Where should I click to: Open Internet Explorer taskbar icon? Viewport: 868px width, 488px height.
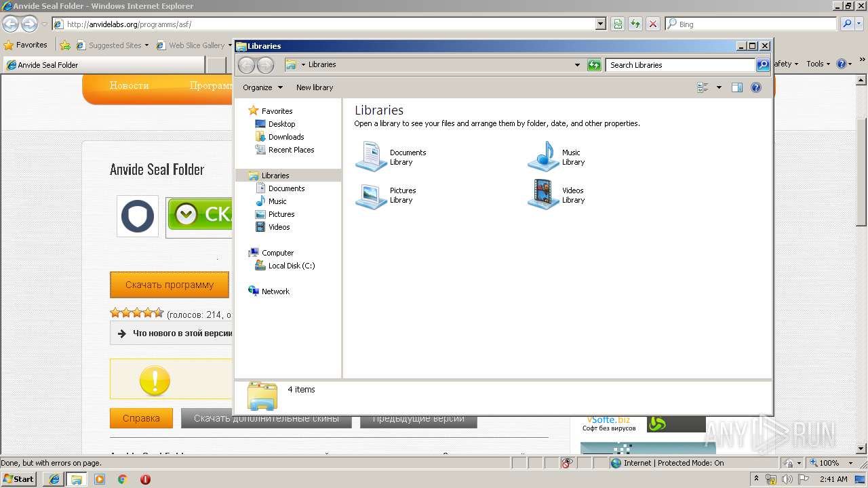54,479
